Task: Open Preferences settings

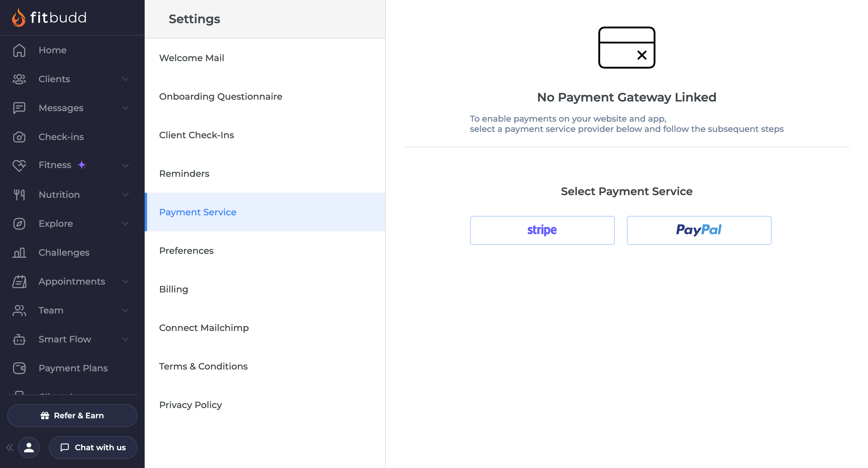Action: tap(265, 251)
